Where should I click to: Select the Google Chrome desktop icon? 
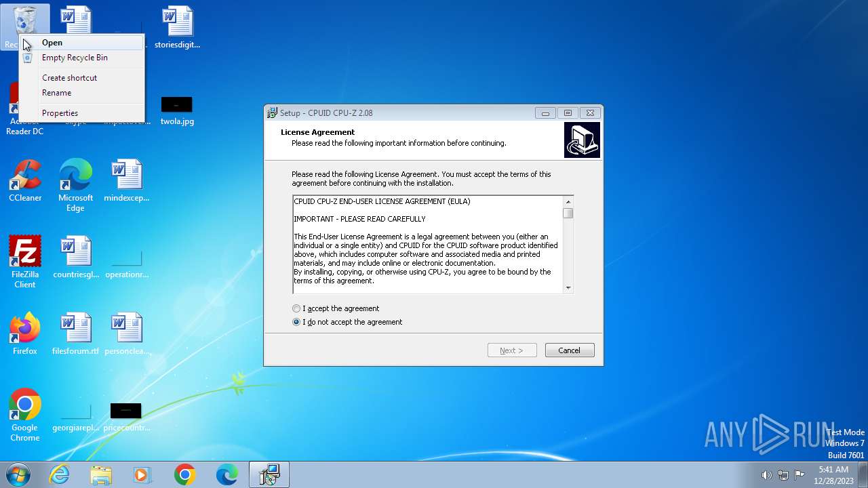click(x=25, y=415)
